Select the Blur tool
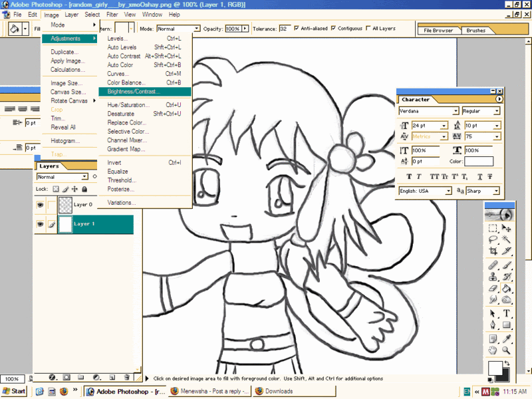Screen dimensions: 532x399 493,300
